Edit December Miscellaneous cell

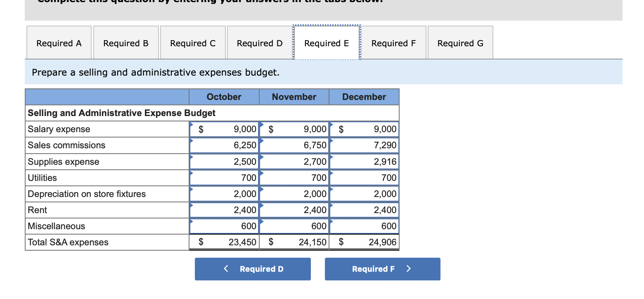point(365,226)
